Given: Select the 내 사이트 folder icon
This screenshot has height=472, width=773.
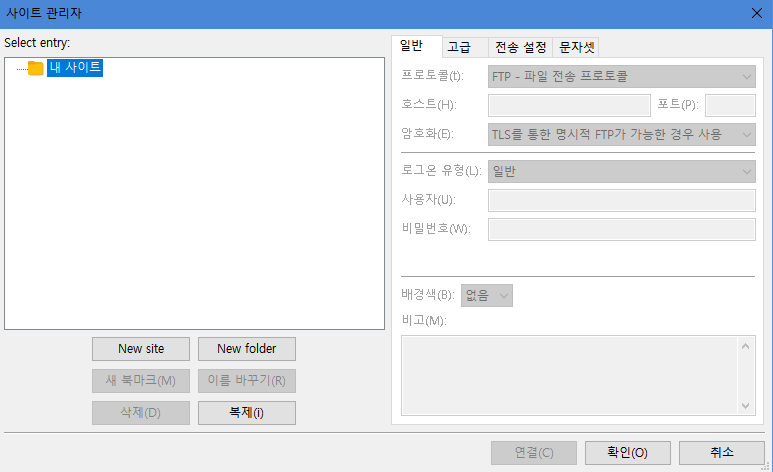Looking at the screenshot, I should 35,68.
